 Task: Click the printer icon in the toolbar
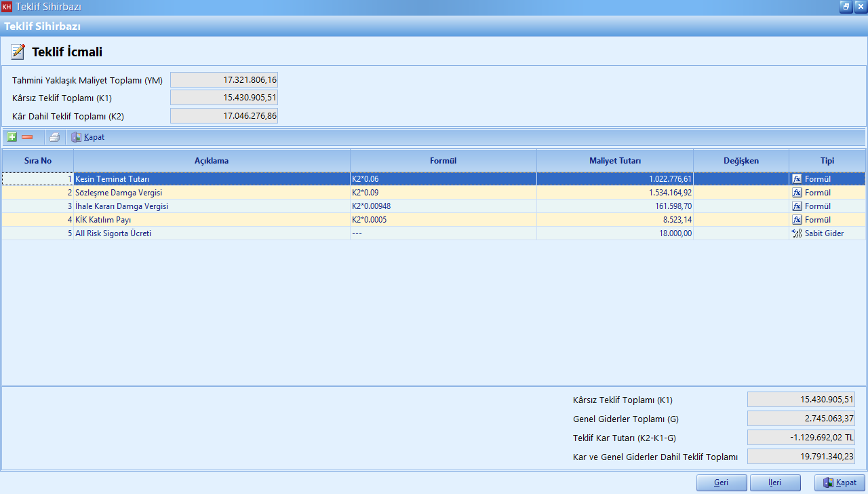(x=54, y=137)
